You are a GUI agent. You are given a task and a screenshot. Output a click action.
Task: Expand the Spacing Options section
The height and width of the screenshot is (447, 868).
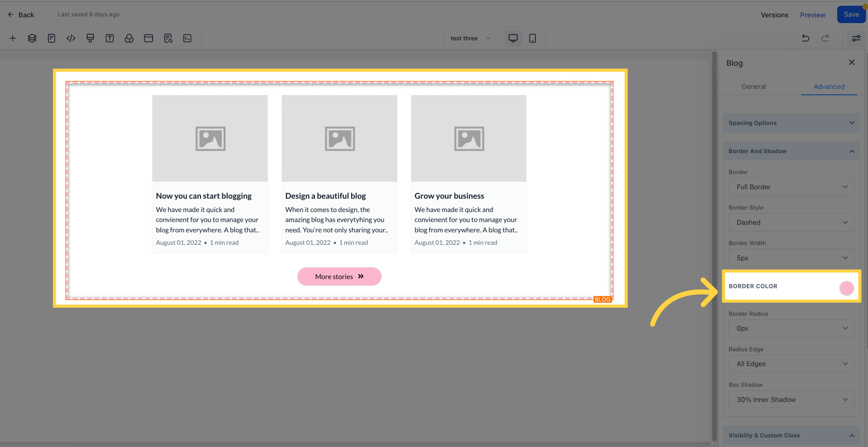[790, 123]
